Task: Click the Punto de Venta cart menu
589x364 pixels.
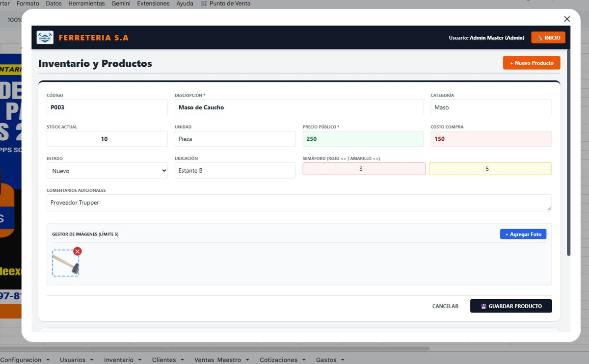Action: [226, 3]
